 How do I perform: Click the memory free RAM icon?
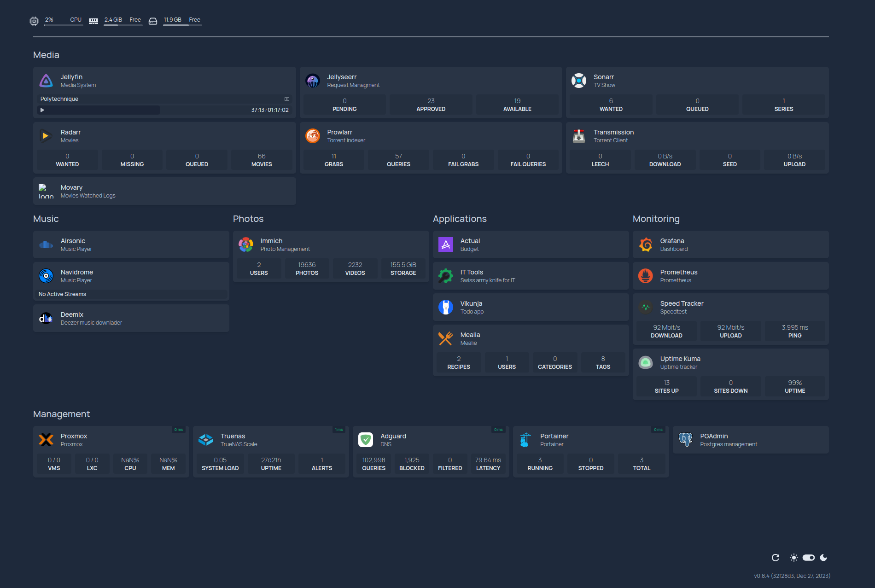pos(93,21)
